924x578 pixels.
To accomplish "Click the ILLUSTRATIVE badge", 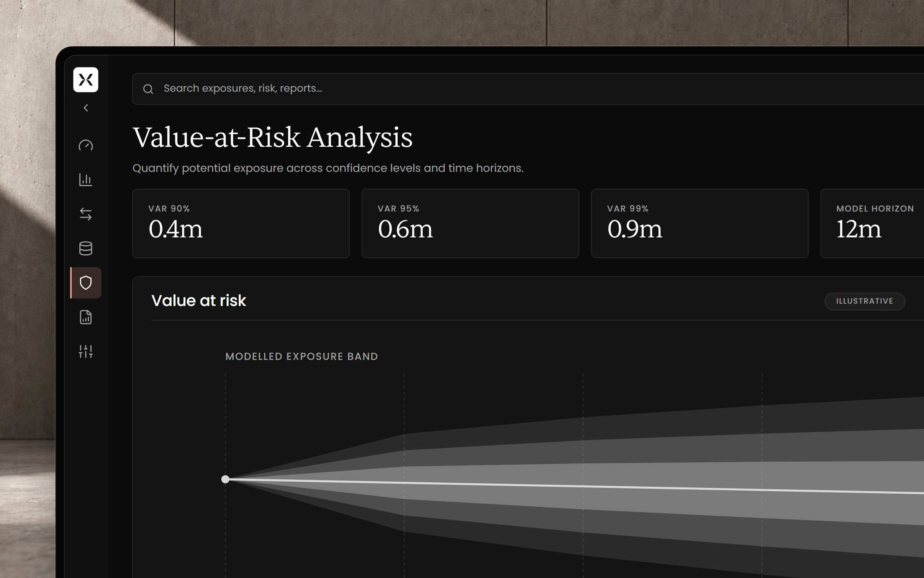I will pos(865,301).
